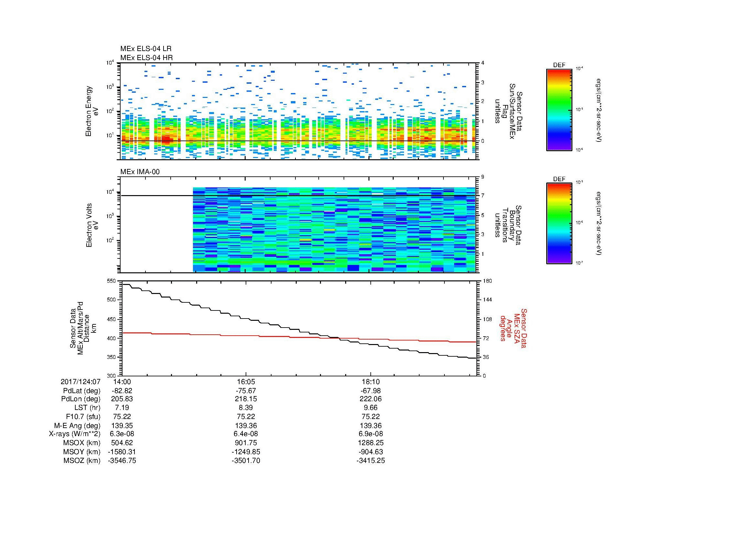Click PdLat value -75.67
The image size is (756, 534).
[246, 391]
